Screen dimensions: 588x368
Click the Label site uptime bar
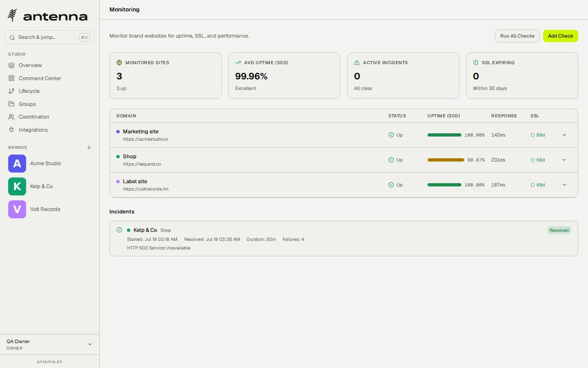(x=444, y=185)
